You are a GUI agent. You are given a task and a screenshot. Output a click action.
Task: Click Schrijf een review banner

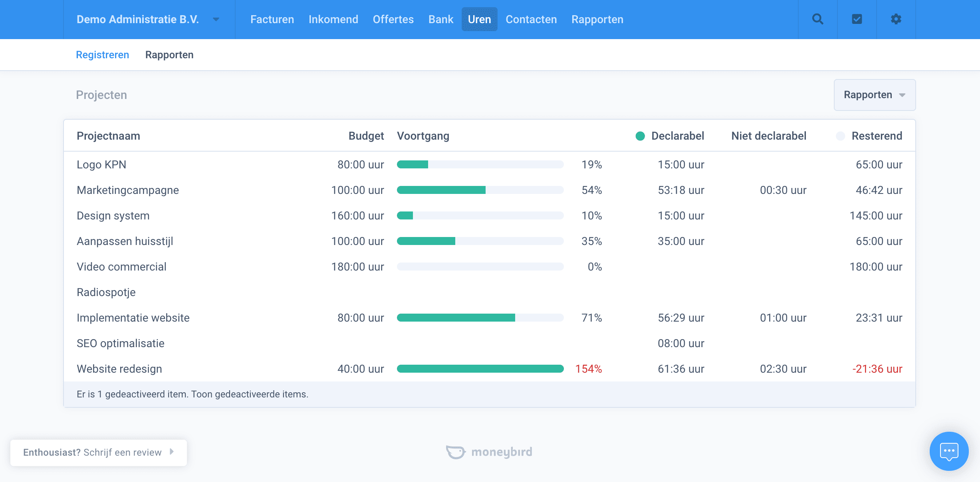click(122, 452)
